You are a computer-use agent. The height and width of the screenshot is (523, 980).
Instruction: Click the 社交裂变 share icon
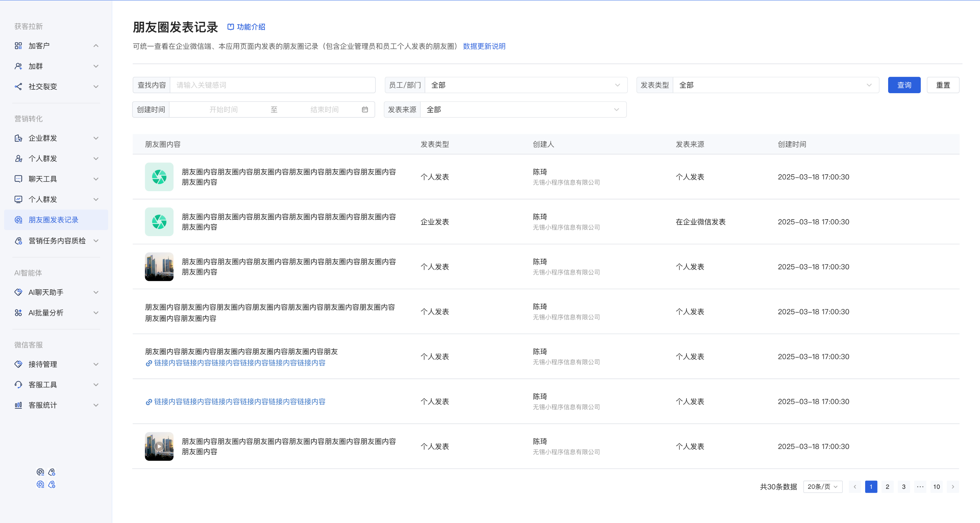point(18,86)
